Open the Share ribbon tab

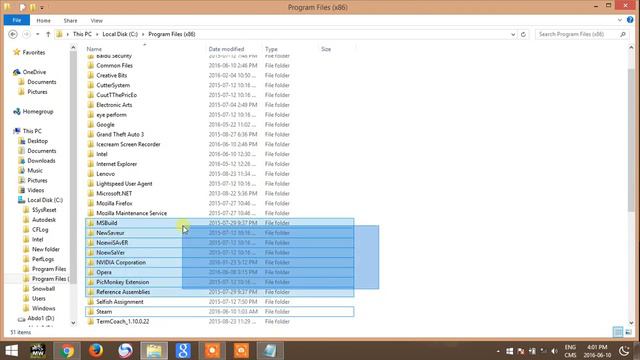click(70, 20)
